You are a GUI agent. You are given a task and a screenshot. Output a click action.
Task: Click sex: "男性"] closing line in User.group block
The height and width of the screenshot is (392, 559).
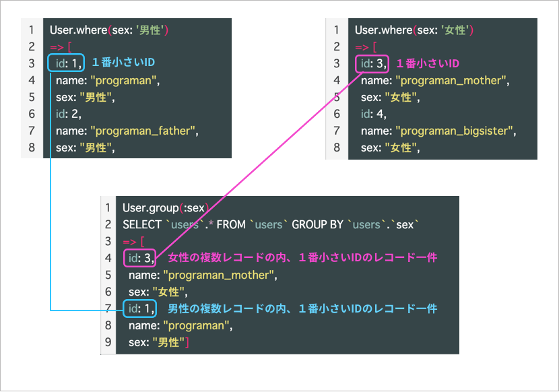click(159, 342)
